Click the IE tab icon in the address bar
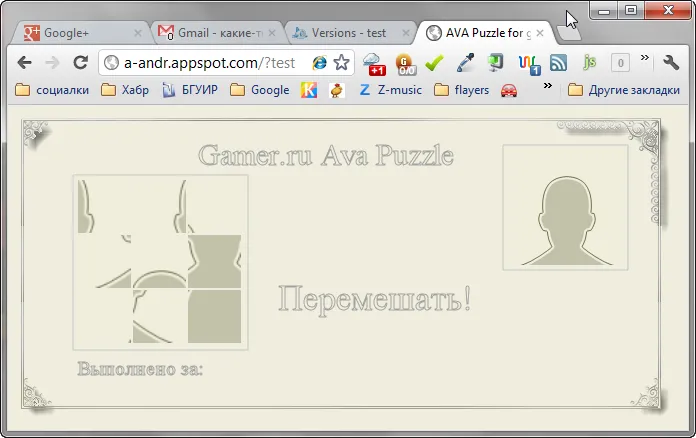The width and height of the screenshot is (696, 438). [x=319, y=63]
